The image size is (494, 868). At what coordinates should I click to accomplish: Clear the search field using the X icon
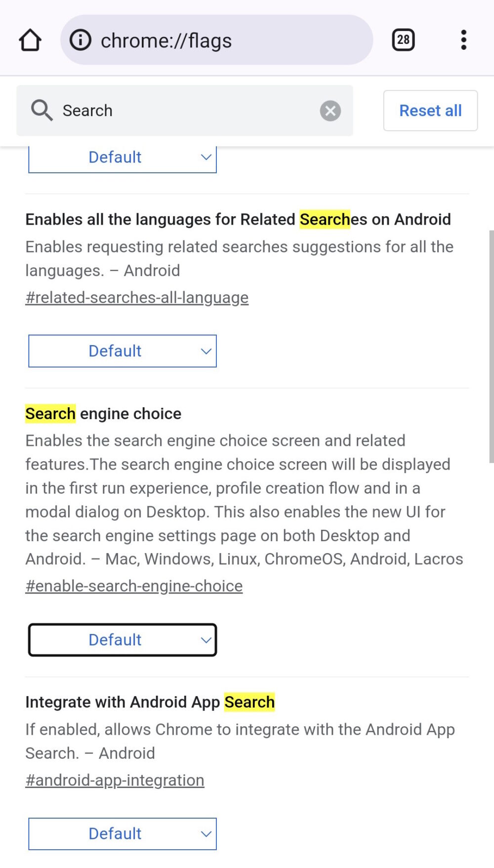(330, 111)
